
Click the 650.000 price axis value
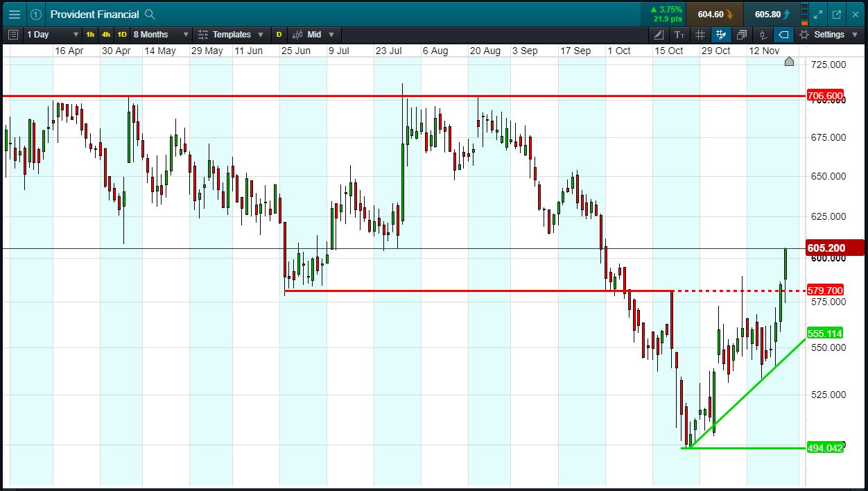pyautogui.click(x=828, y=176)
